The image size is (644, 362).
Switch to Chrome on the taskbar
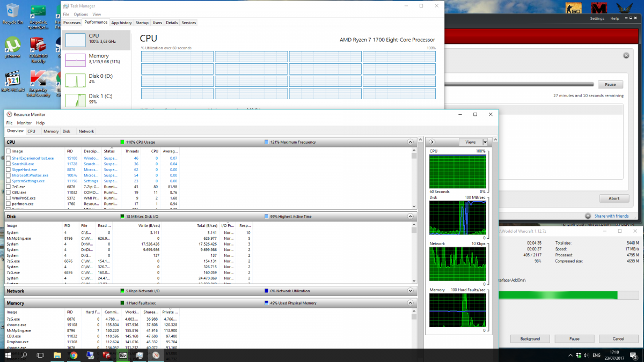click(74, 355)
